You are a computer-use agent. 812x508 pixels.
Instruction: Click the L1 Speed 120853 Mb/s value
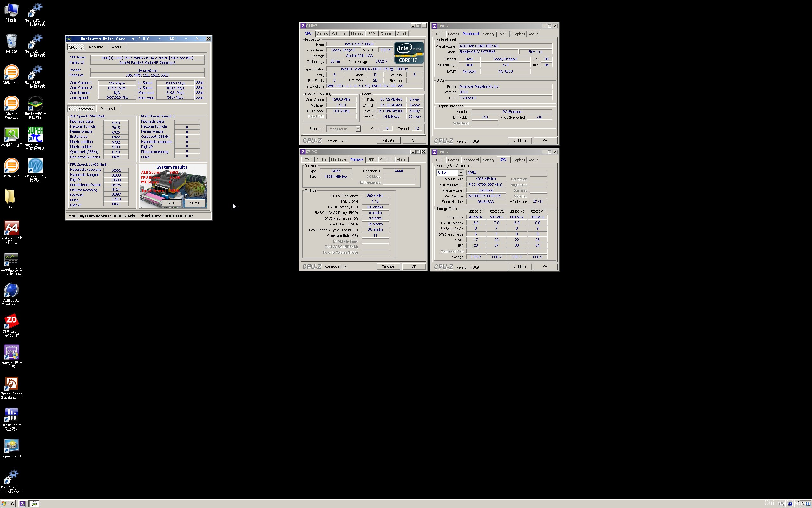[x=175, y=83]
